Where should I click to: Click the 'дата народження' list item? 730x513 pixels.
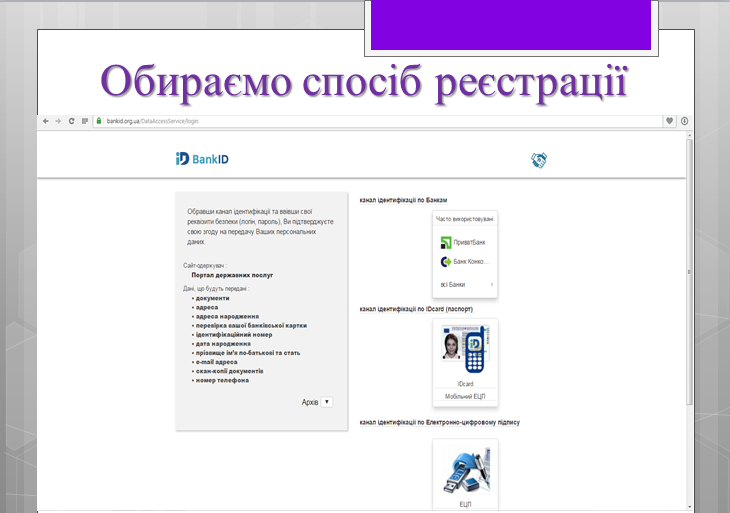(x=223, y=344)
